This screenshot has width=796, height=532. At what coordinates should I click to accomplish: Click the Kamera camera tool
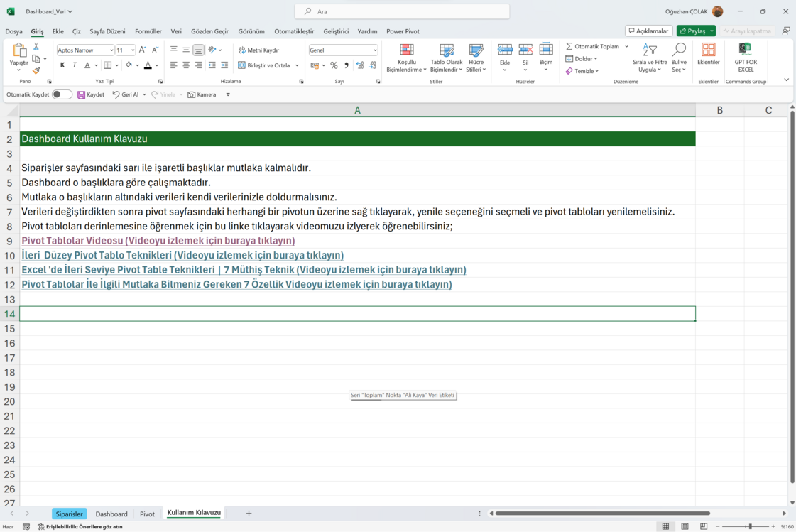click(x=202, y=94)
